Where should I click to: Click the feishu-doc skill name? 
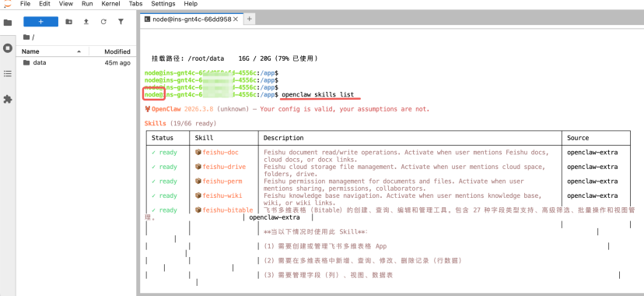(221, 152)
